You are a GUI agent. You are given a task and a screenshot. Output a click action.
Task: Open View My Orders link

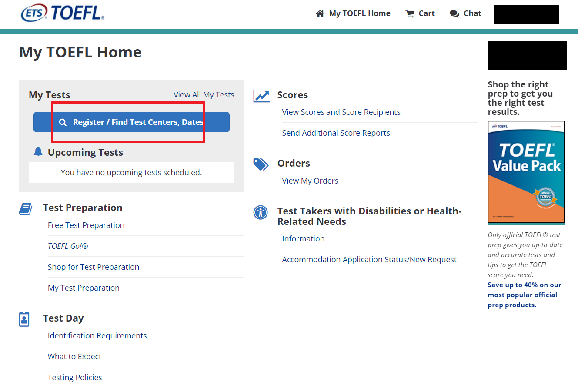(x=310, y=181)
